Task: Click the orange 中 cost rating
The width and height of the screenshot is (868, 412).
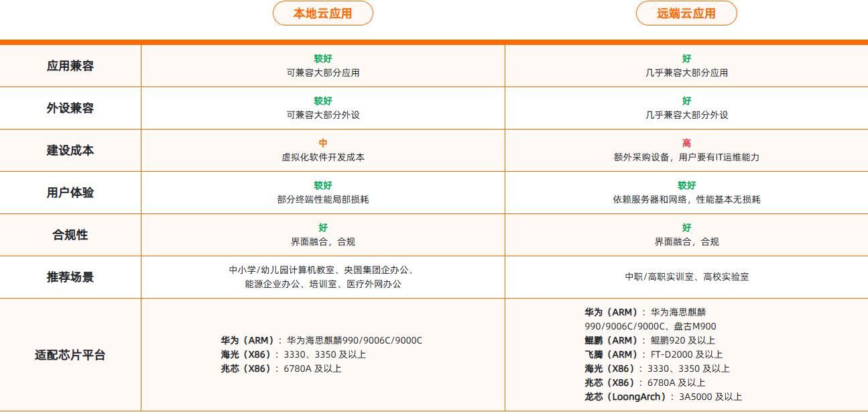Action: pyautogui.click(x=323, y=143)
